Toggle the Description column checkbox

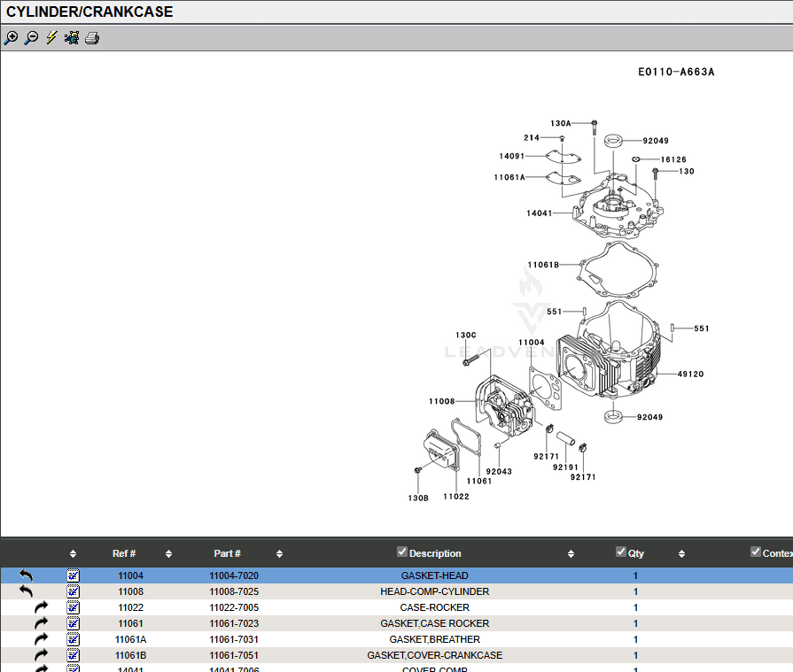(402, 552)
